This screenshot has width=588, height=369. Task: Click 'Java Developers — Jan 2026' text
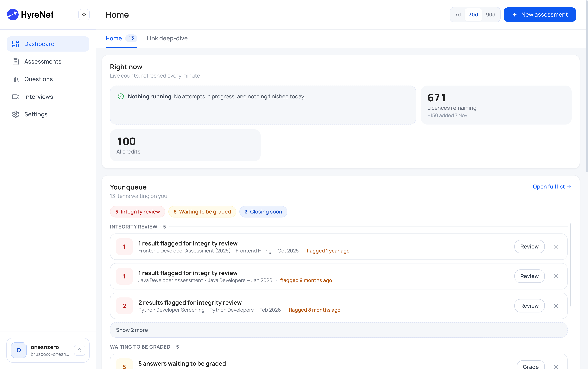pos(240,280)
